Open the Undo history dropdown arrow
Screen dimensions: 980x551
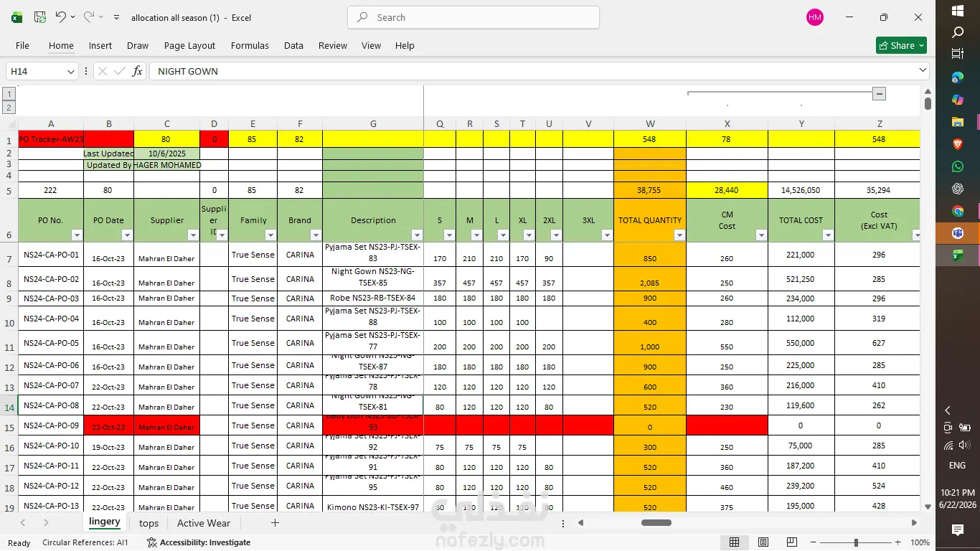click(x=72, y=17)
